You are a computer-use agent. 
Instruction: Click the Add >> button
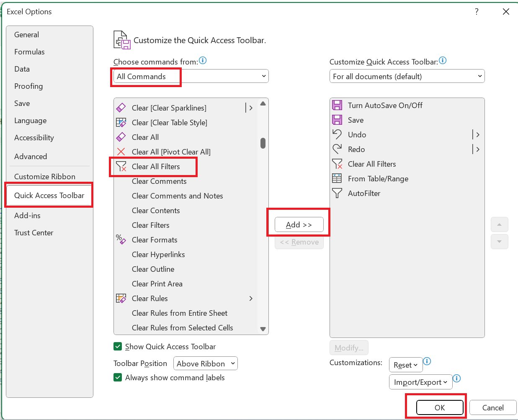click(x=299, y=225)
